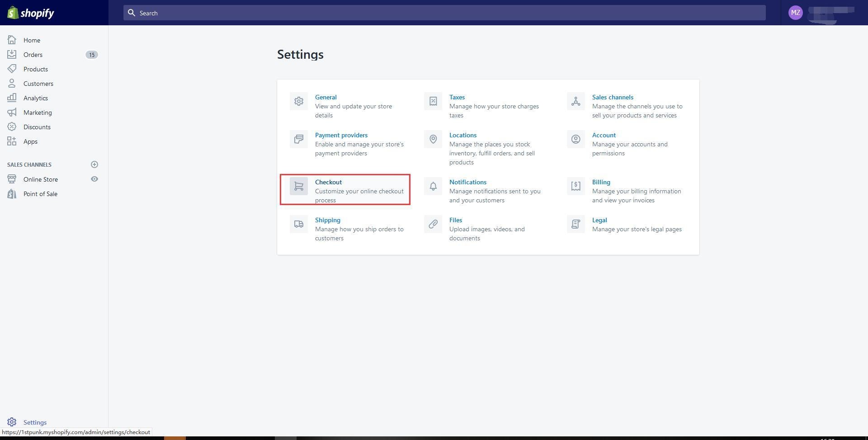The width and height of the screenshot is (868, 440).
Task: Click the Analytics bar chart icon
Action: point(12,98)
